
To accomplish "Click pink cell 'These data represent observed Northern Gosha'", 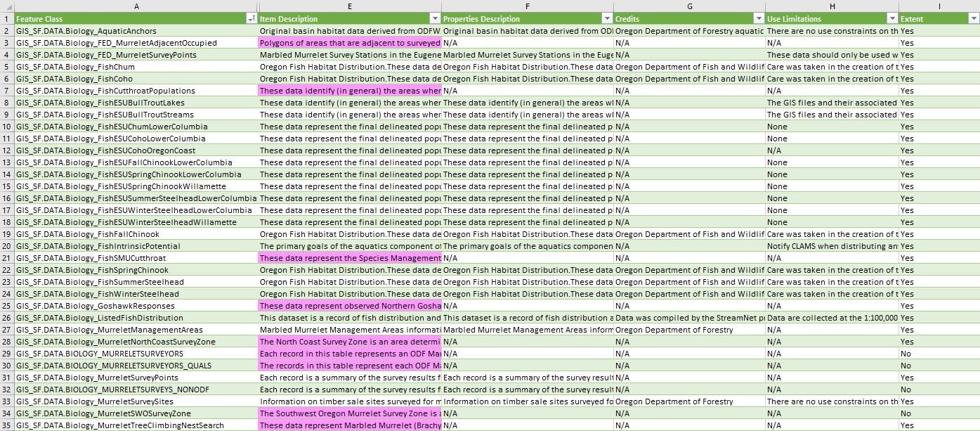I will (350, 306).
